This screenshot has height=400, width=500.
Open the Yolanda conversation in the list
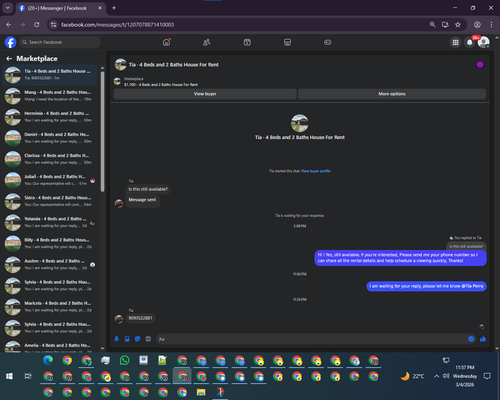point(50,222)
